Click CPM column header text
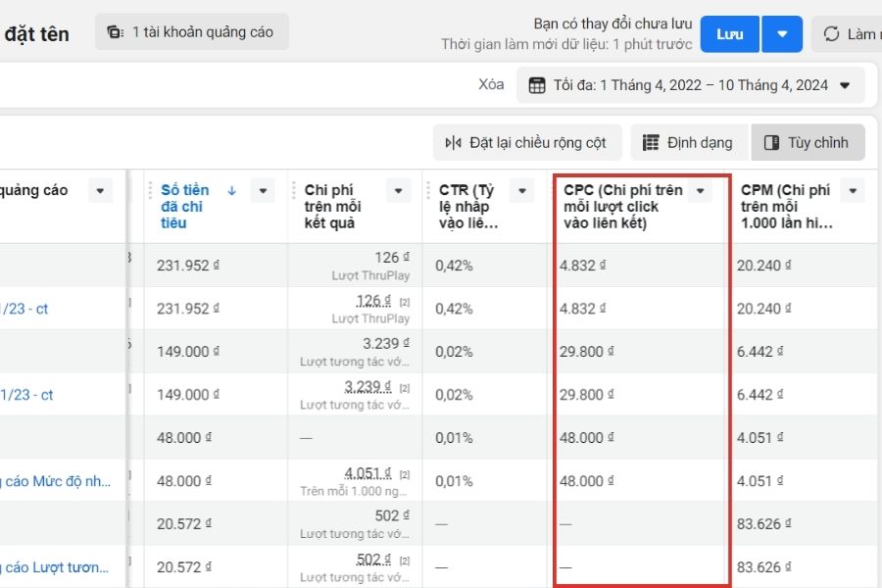 pos(786,207)
